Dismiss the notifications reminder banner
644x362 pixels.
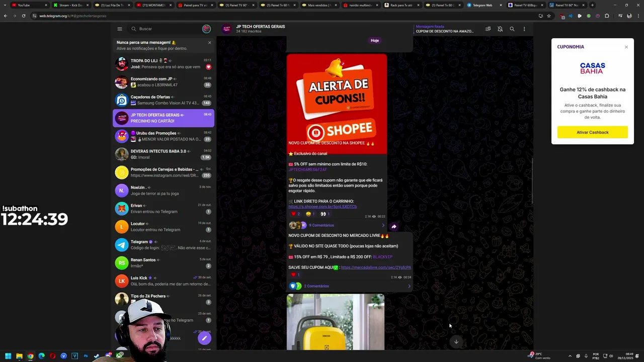210,43
